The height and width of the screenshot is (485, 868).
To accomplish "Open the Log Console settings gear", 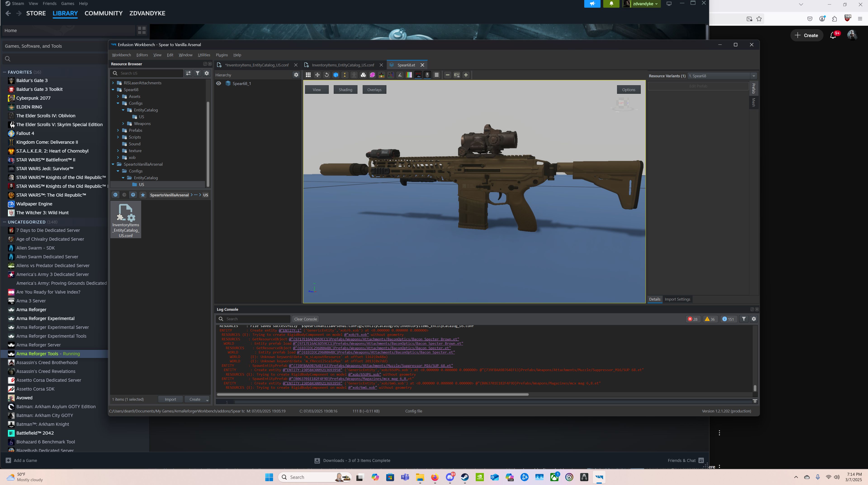I will pos(754,319).
